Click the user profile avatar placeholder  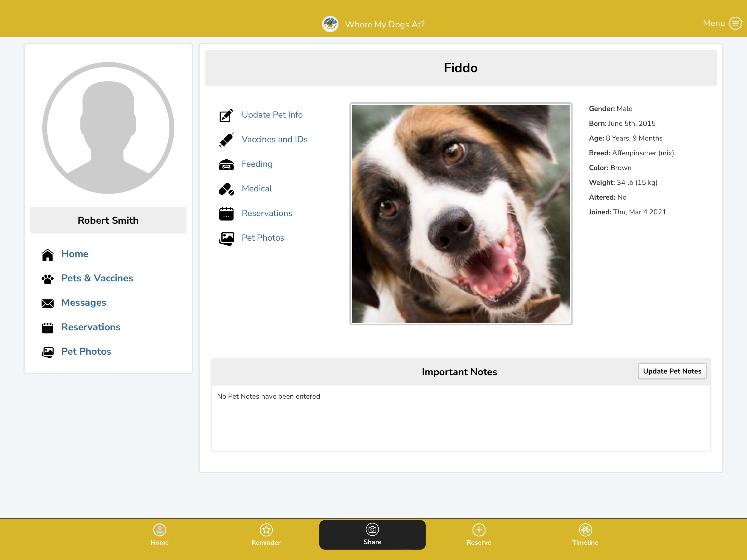point(108,128)
